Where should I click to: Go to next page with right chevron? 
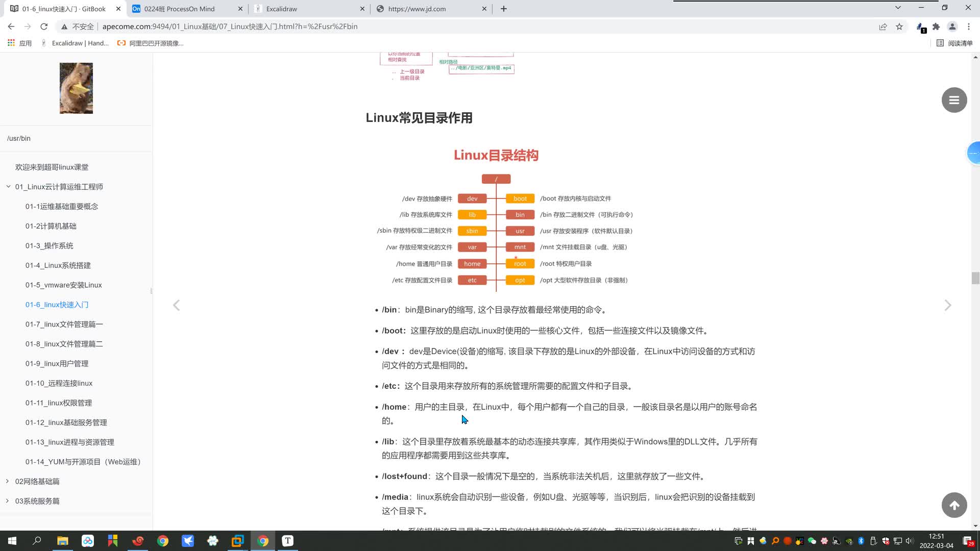(x=948, y=305)
